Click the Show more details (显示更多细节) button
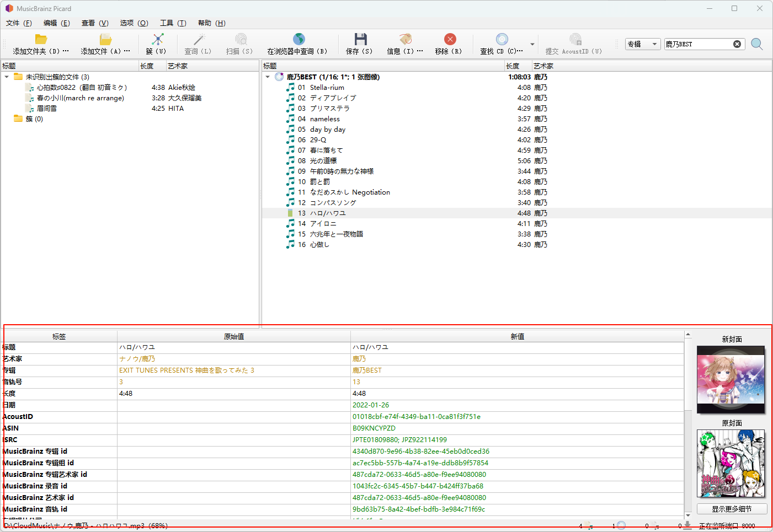Viewport: 773px width, 532px height. tap(731, 509)
